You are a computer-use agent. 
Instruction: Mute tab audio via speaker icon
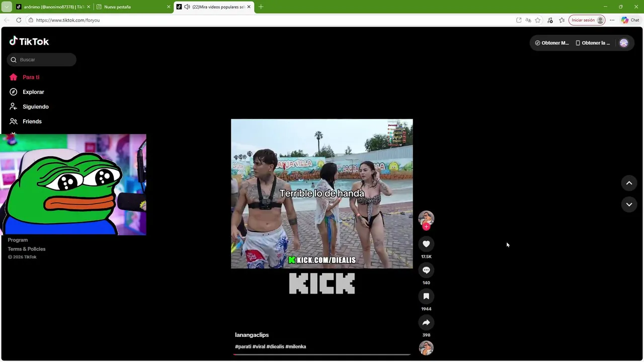point(187,7)
